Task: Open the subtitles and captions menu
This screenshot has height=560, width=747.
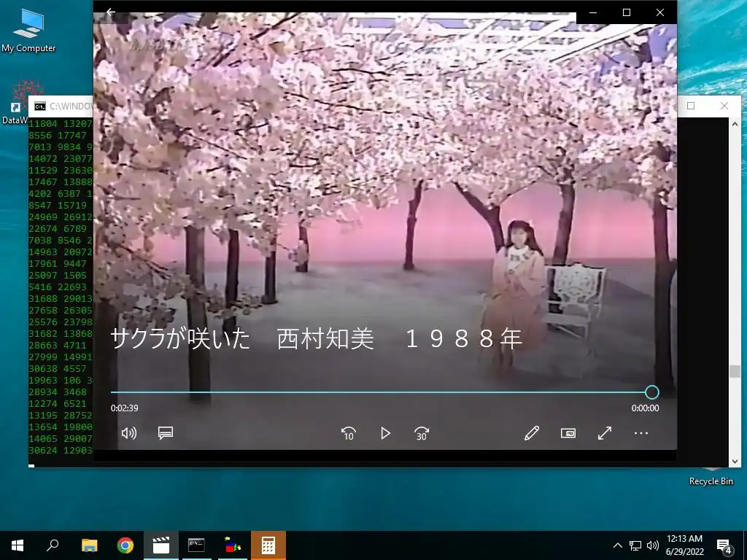Action: pyautogui.click(x=166, y=433)
